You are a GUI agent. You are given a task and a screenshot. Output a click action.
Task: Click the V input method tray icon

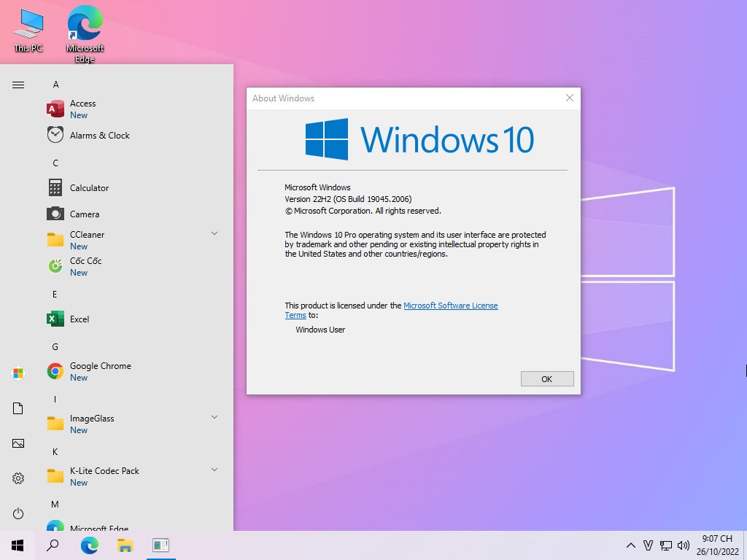click(x=648, y=545)
